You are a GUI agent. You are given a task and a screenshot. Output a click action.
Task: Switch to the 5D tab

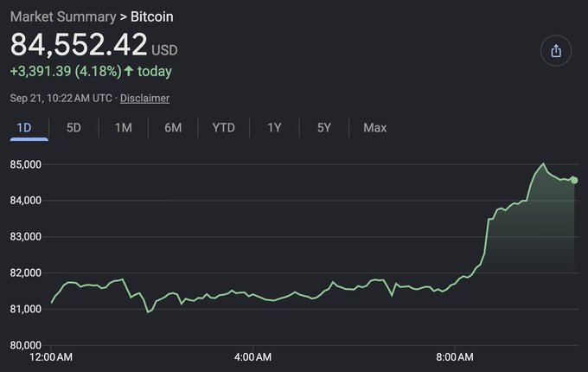(x=73, y=128)
